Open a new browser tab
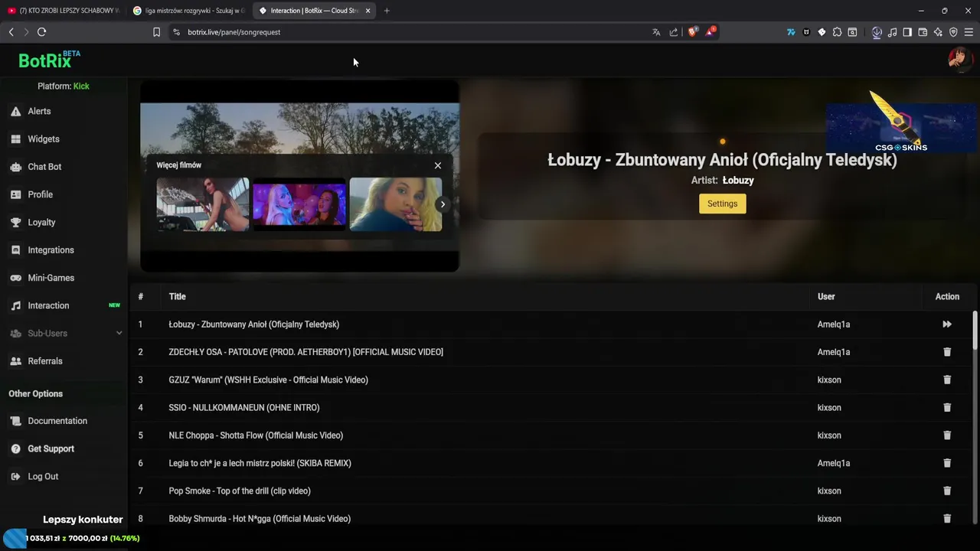This screenshot has height=551, width=980. tap(387, 11)
